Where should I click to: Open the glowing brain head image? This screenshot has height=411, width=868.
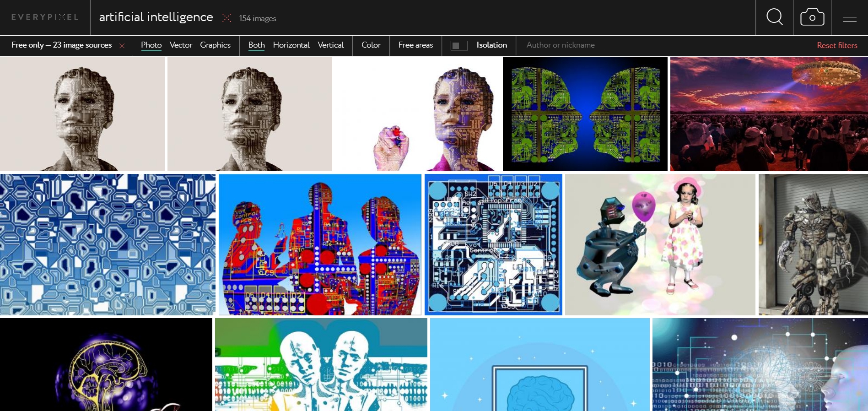tap(106, 365)
